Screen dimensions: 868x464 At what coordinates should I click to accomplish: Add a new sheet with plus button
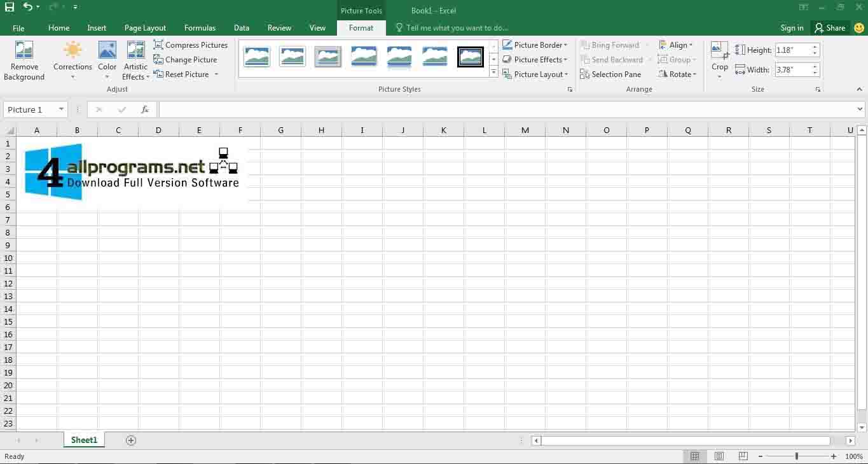tap(131, 440)
